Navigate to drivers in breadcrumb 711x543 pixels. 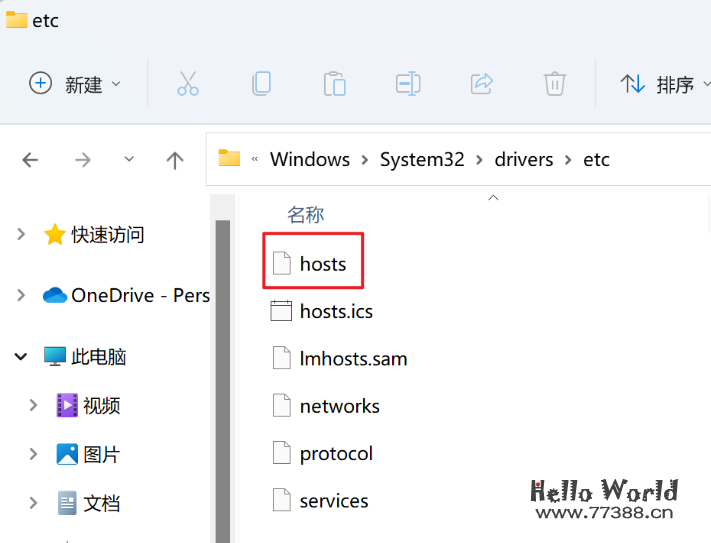coord(524,160)
